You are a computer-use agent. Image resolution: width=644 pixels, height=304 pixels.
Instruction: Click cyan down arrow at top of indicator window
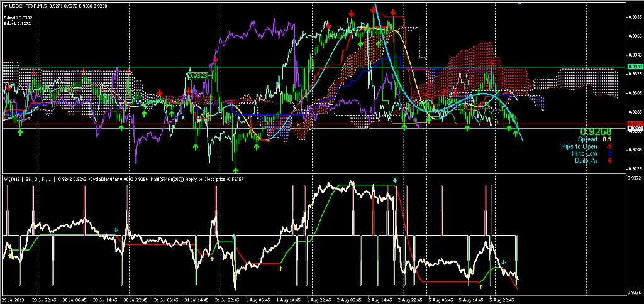[394, 181]
